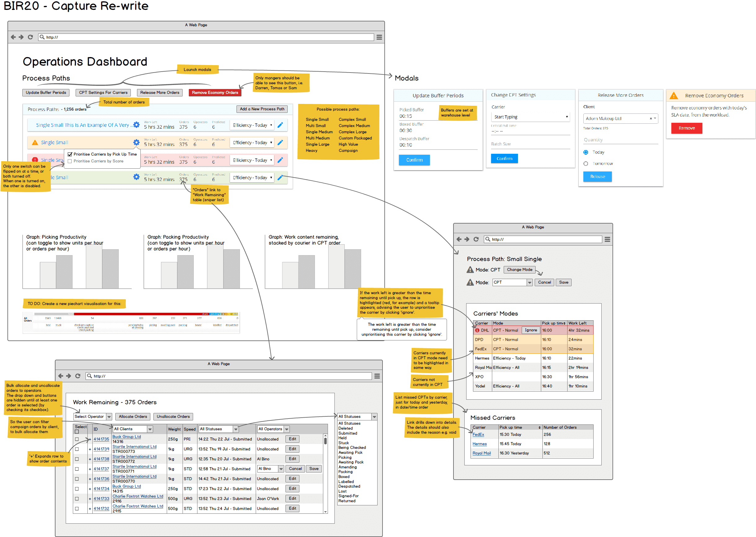
Task: Expand order 4141739 with its plus icon
Action: (90, 449)
